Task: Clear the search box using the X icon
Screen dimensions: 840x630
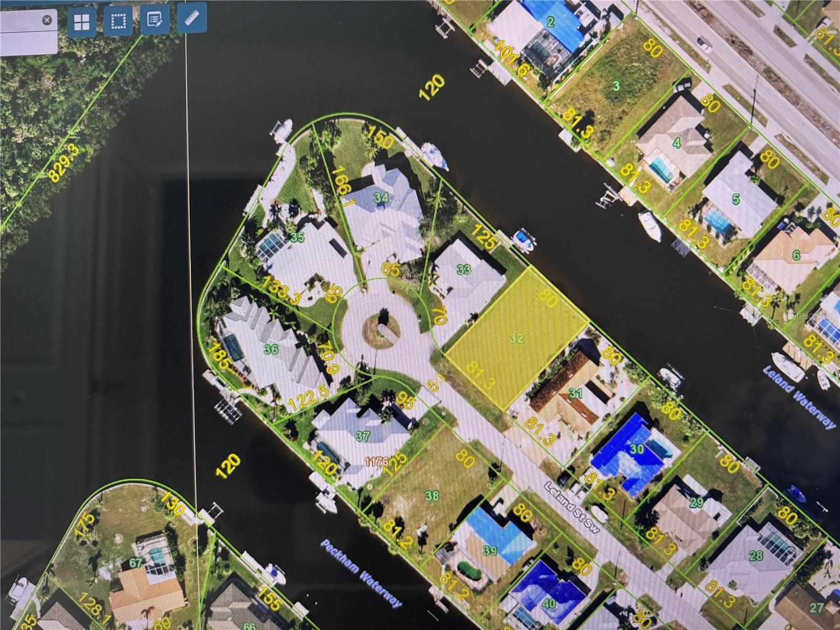Action: (47, 19)
